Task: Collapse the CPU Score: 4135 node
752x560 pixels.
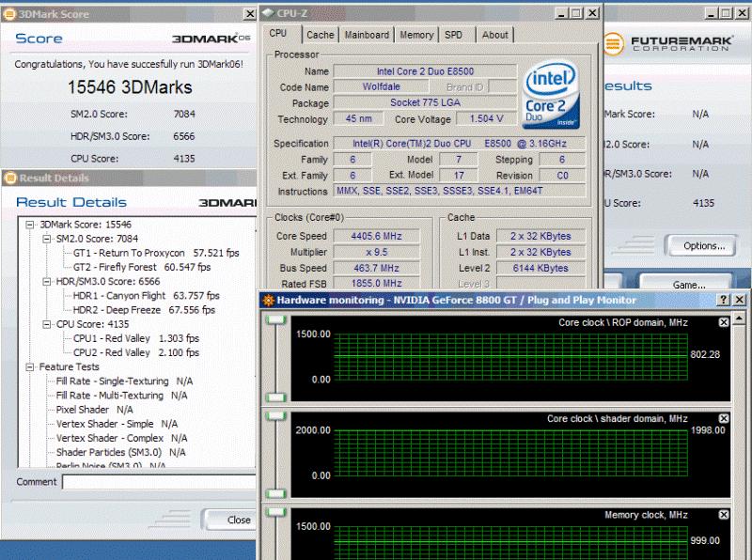Action: pyautogui.click(x=46, y=324)
